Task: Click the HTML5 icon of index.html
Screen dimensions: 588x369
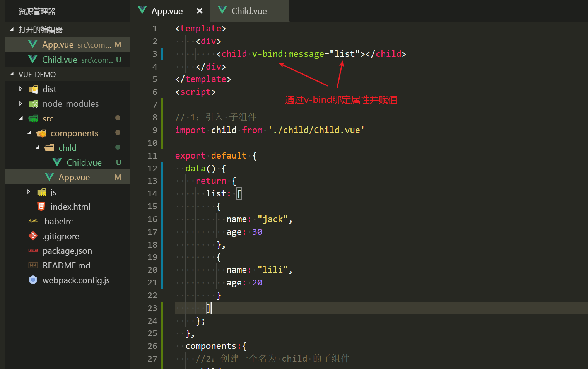Action: click(x=41, y=206)
